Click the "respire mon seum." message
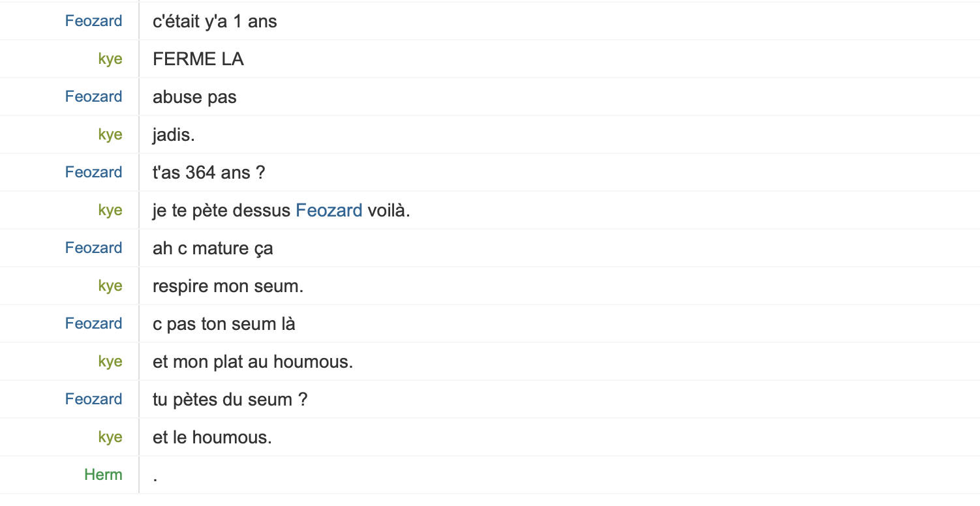 point(228,286)
